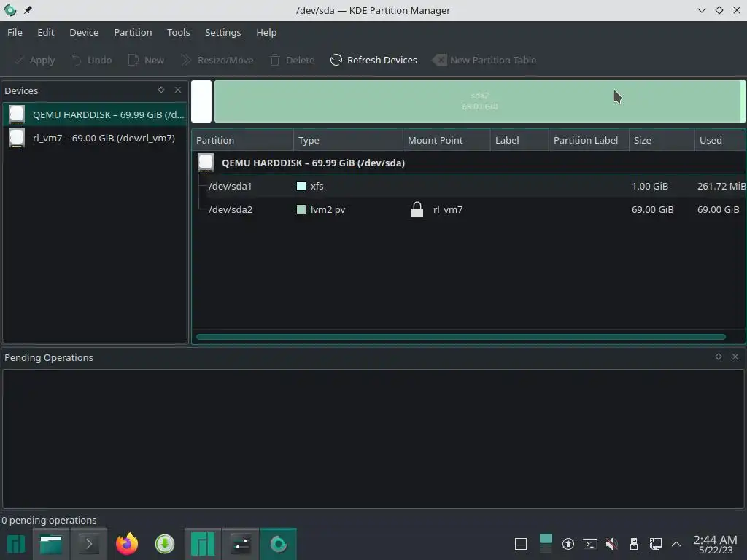Sort by the Used column header

point(720,140)
